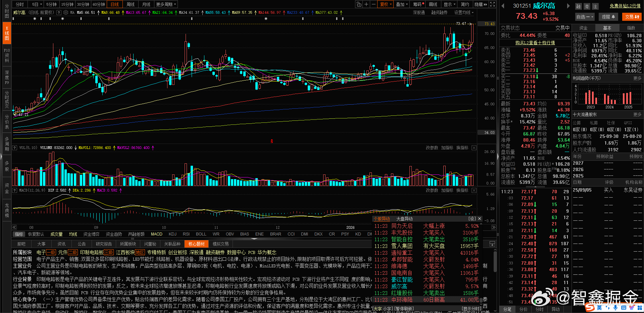Viewport: 644px width, 313px height.
Task: Open the 画线 drawing tool
Action: pyautogui.click(x=433, y=4)
